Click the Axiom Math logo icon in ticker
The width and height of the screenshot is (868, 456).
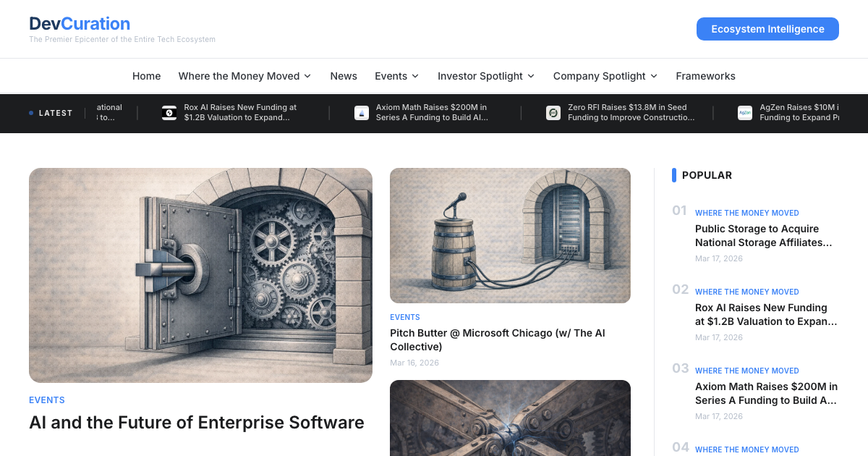coord(362,113)
